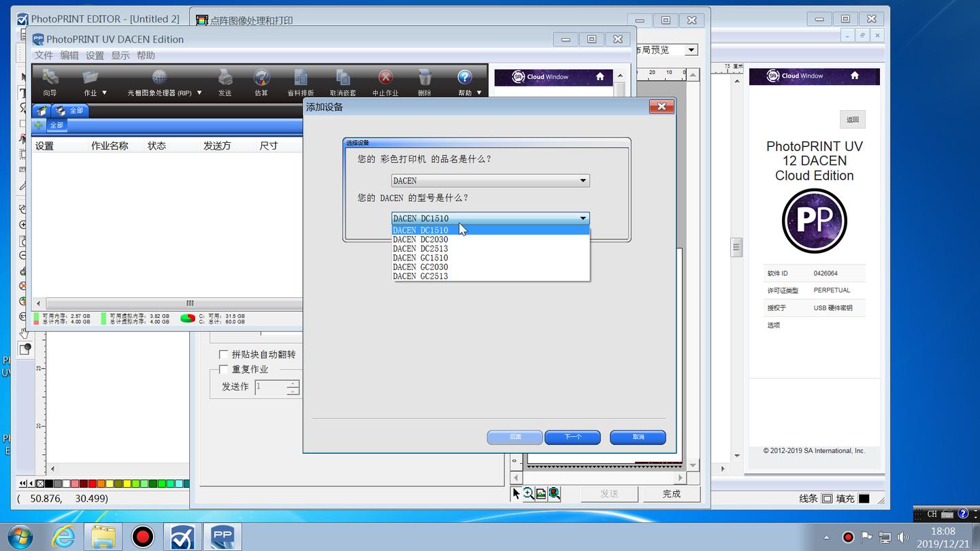
Task: Open the 编辑 menu
Action: [x=69, y=55]
